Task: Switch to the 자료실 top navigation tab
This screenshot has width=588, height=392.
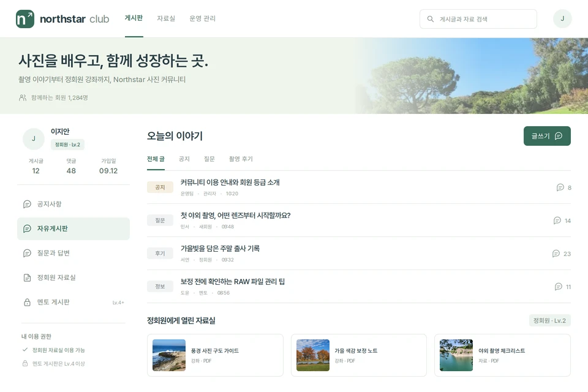Action: [166, 18]
